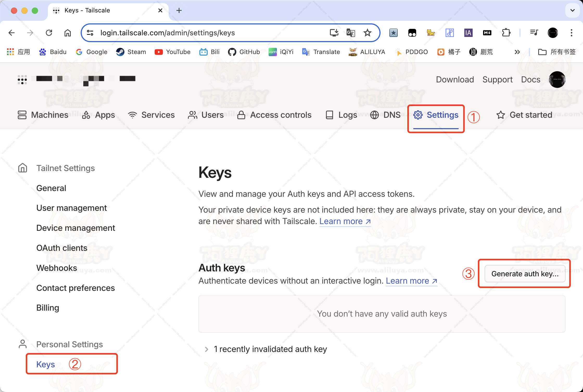Open the Chrome profile avatar
The image size is (583, 392).
(553, 33)
